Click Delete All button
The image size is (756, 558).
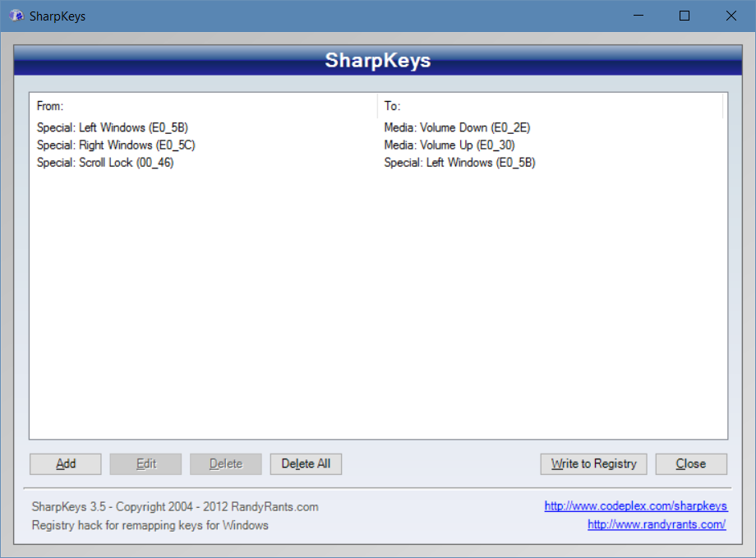[x=306, y=464]
